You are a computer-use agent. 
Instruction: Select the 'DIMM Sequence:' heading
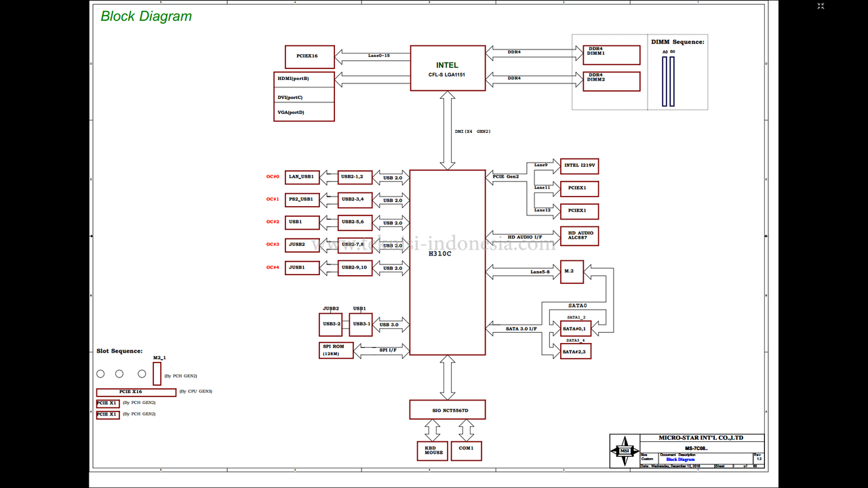(677, 42)
